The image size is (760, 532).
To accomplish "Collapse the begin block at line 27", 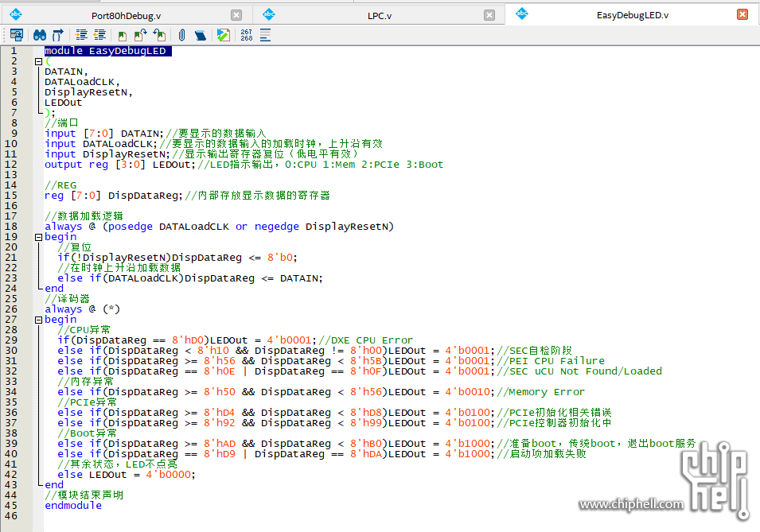I will point(38,320).
